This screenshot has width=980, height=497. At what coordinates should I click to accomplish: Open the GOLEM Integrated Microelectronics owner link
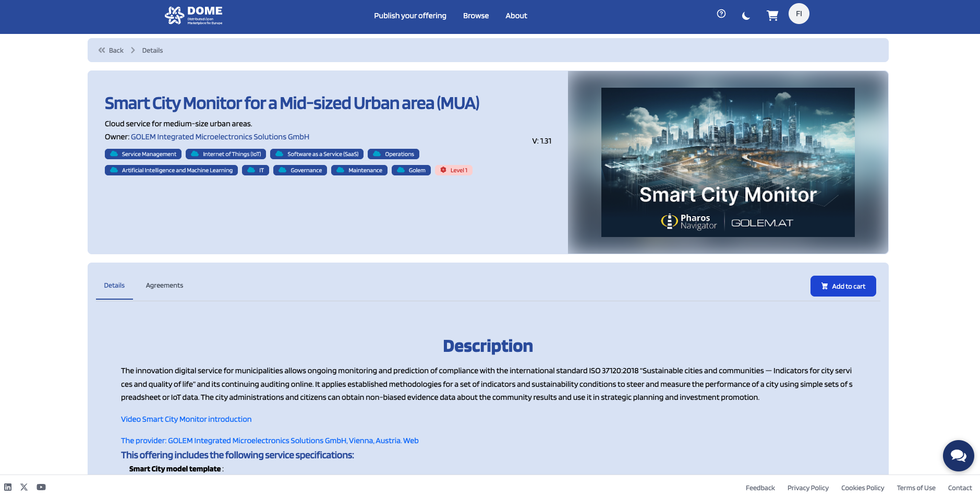coord(220,137)
